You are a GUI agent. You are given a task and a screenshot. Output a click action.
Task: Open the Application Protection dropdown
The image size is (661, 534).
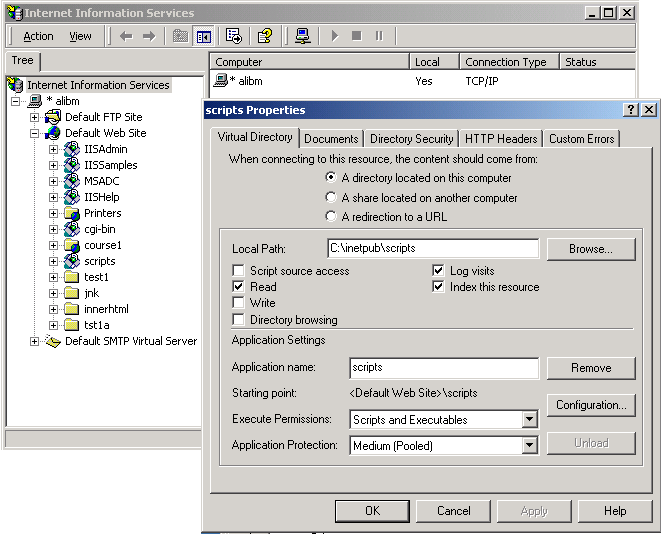point(529,445)
